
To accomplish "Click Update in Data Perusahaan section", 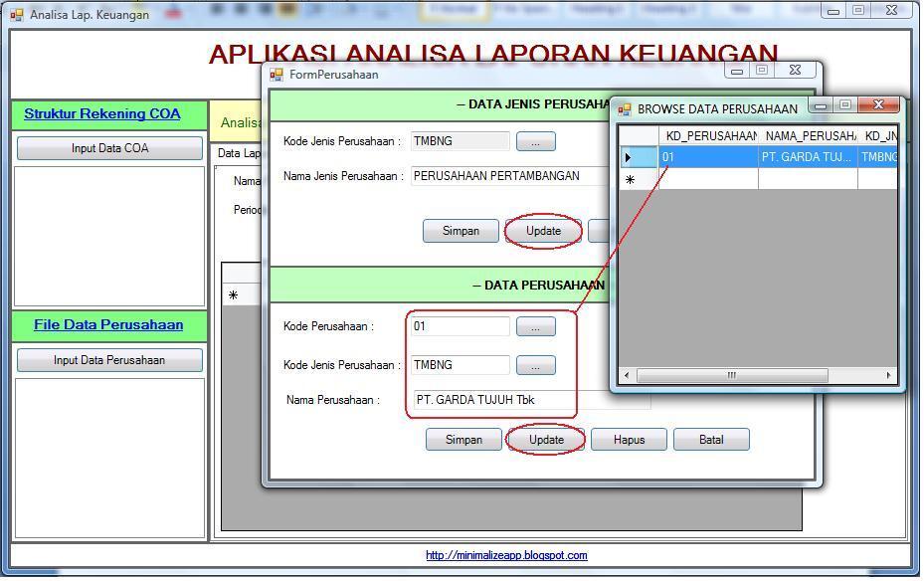I will click(546, 440).
